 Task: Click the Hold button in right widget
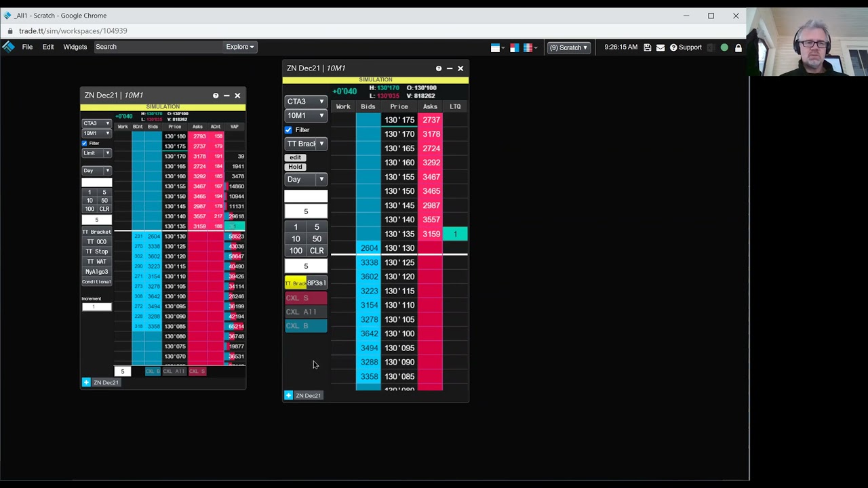pos(295,167)
